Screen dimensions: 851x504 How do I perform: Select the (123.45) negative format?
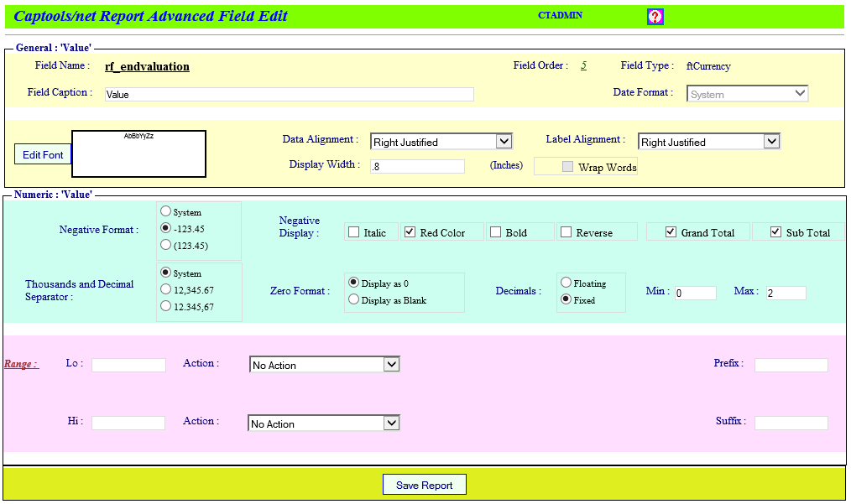pos(166,244)
